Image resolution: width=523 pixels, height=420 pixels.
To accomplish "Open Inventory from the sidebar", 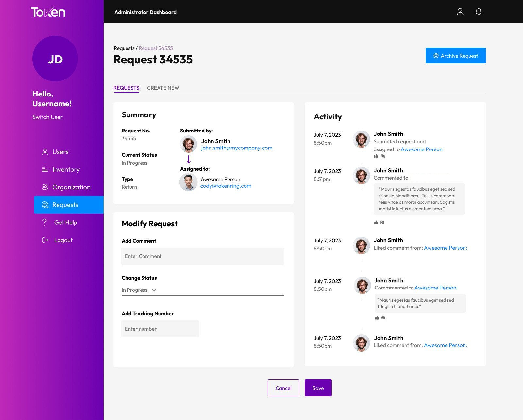I will (x=66, y=169).
